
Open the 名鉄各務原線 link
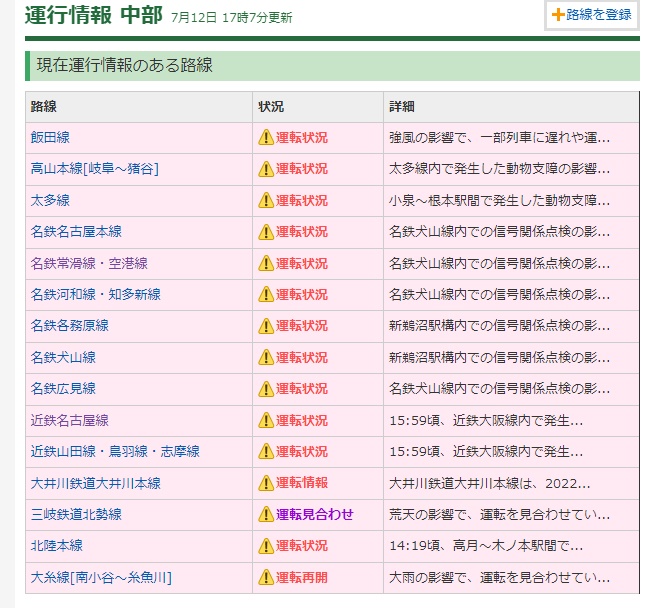(x=70, y=326)
